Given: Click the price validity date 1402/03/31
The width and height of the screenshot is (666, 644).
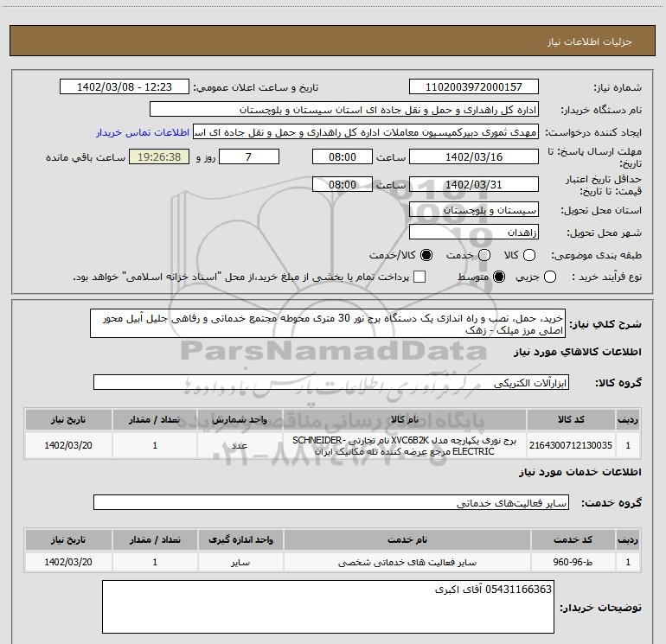Looking at the screenshot, I should tap(474, 184).
